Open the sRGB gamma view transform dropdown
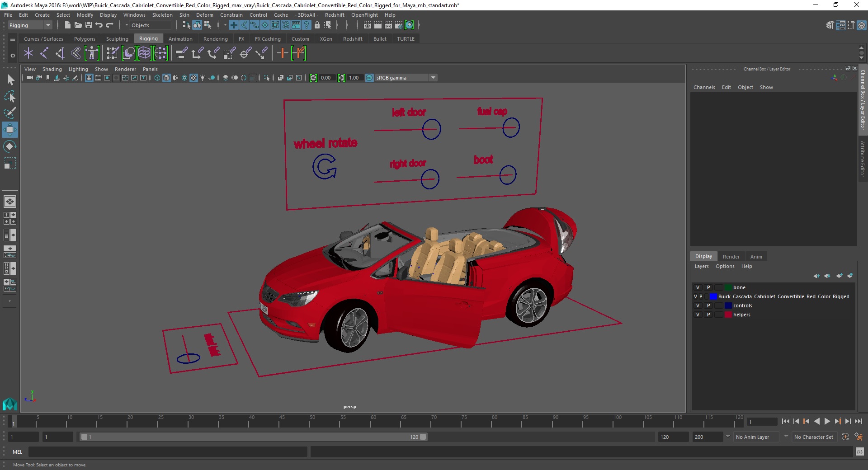The height and width of the screenshot is (470, 868). coord(406,78)
